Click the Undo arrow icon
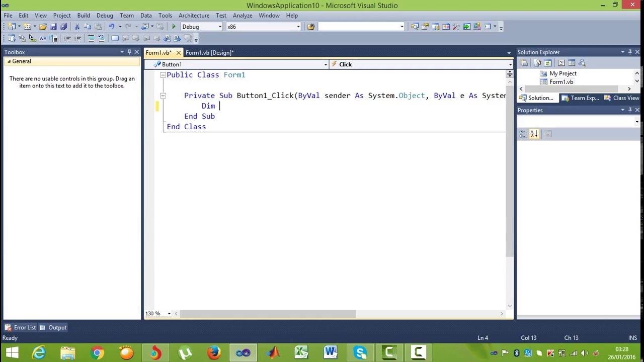The height and width of the screenshot is (362, 644). [x=112, y=27]
